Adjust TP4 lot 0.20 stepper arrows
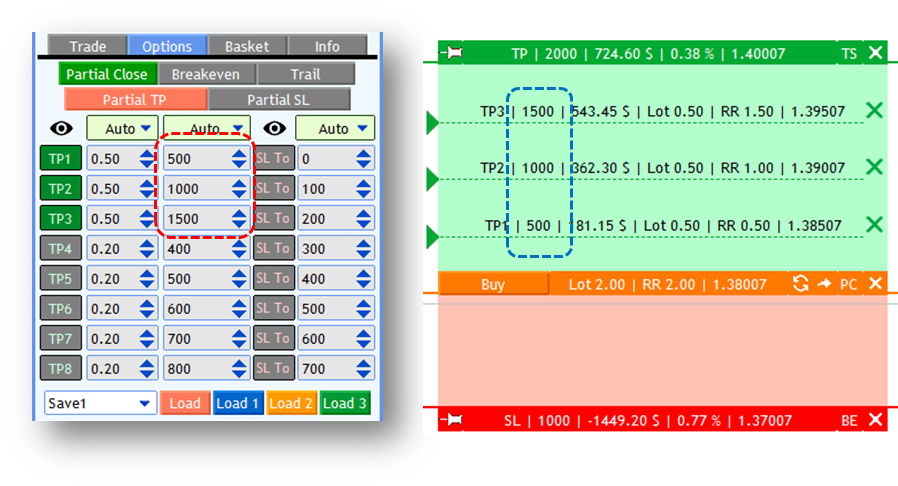 147,248
